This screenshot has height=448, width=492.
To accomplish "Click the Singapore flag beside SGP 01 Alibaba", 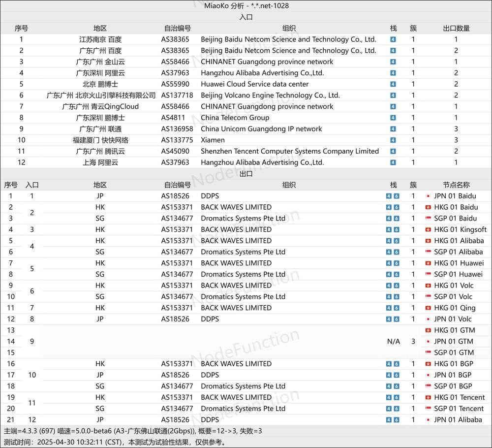I will [428, 252].
